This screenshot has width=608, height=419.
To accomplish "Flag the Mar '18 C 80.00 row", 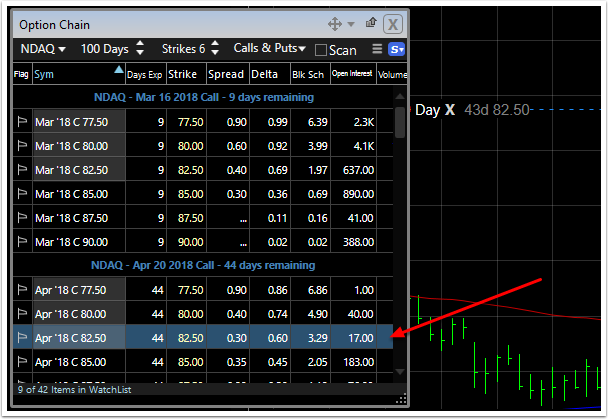I will coord(22,146).
